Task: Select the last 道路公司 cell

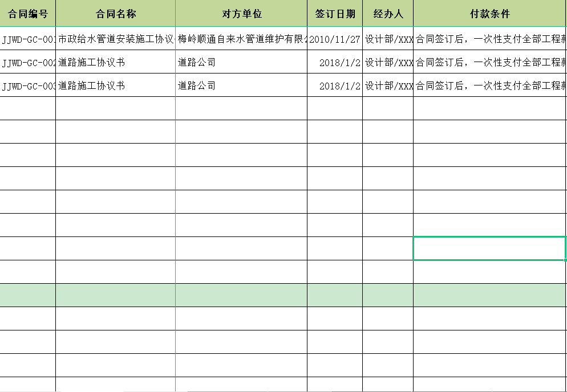Action: coord(240,86)
